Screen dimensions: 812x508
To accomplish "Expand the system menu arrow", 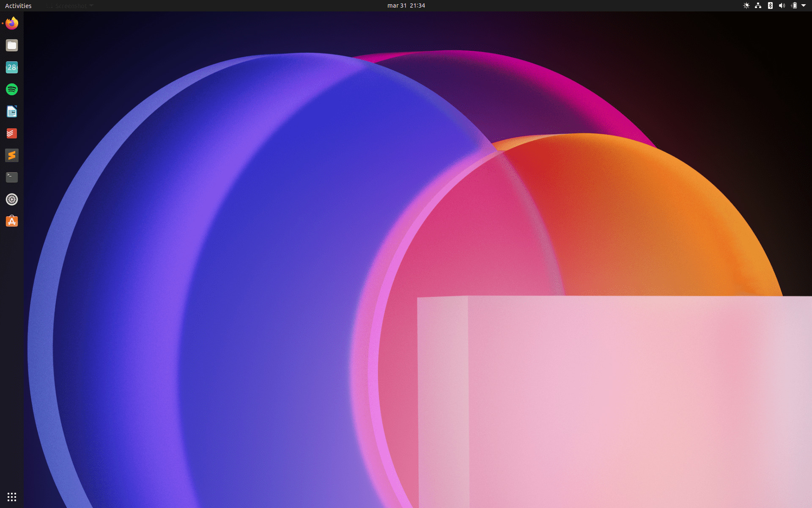I will [804, 6].
